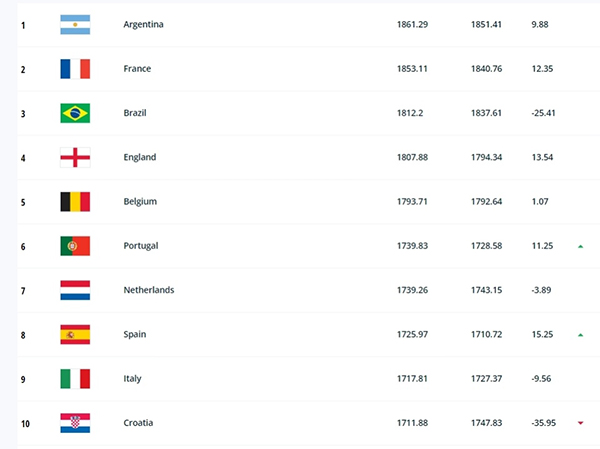Screen dimensions: 600x449
Task: Click the Netherlands row rank number 7
Action: [22, 290]
